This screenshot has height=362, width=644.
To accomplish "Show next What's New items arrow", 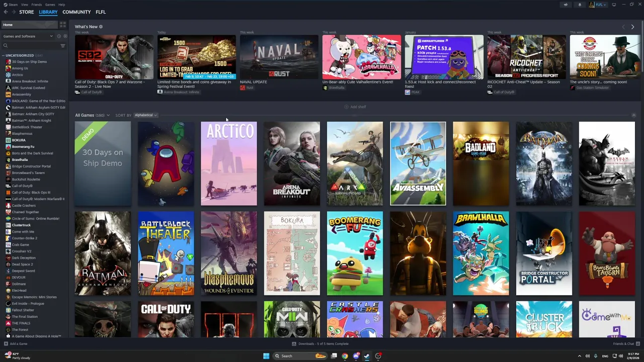I will [x=632, y=27].
